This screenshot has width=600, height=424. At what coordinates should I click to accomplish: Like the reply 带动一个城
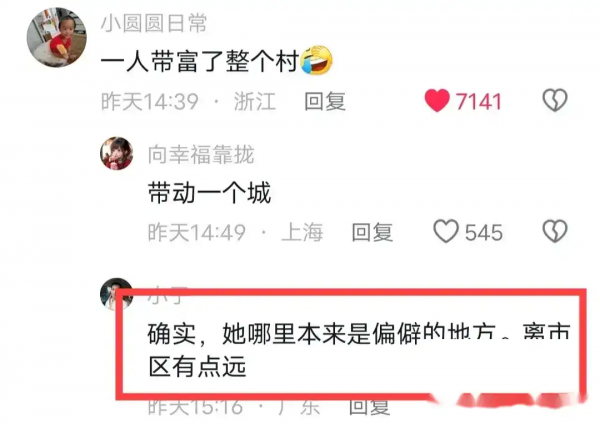(446, 231)
